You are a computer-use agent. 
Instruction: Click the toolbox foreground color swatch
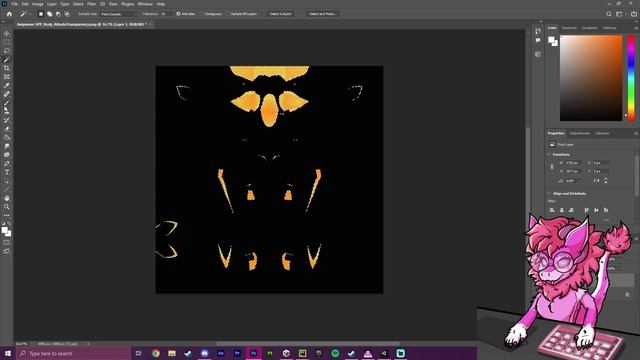pyautogui.click(x=4, y=230)
